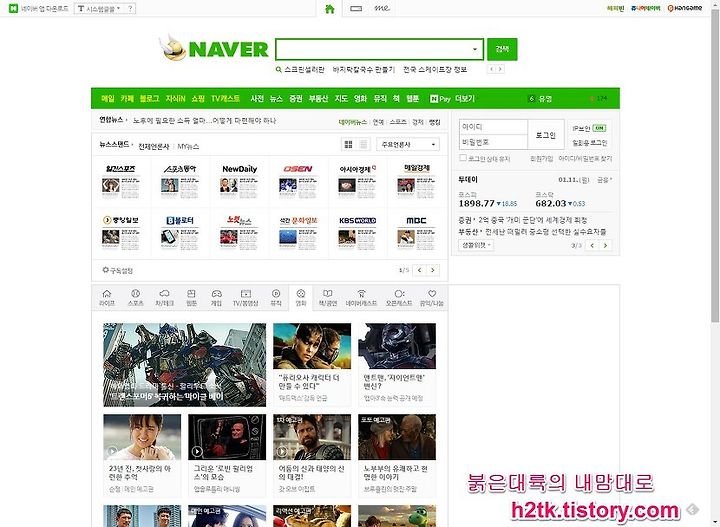Open the 공익/나눔 heart icon tab
This screenshot has height=527, width=720.
432,297
